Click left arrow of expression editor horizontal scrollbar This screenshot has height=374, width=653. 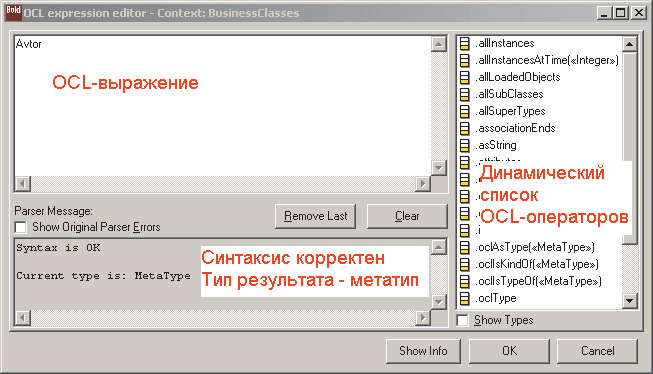coord(23,184)
